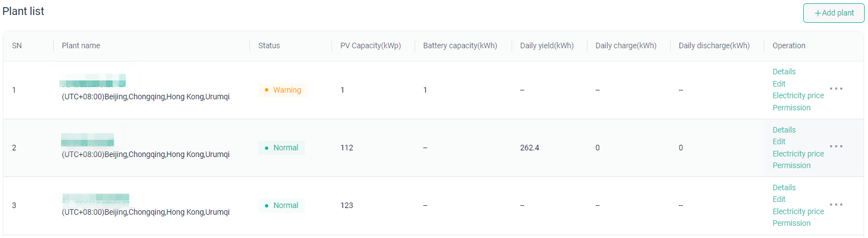Open more options ellipsis for plant 3
The height and width of the screenshot is (238, 868).
[836, 204]
